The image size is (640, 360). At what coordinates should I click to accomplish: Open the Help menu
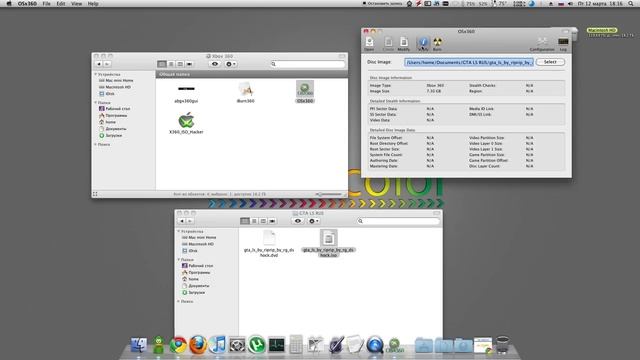[93, 4]
